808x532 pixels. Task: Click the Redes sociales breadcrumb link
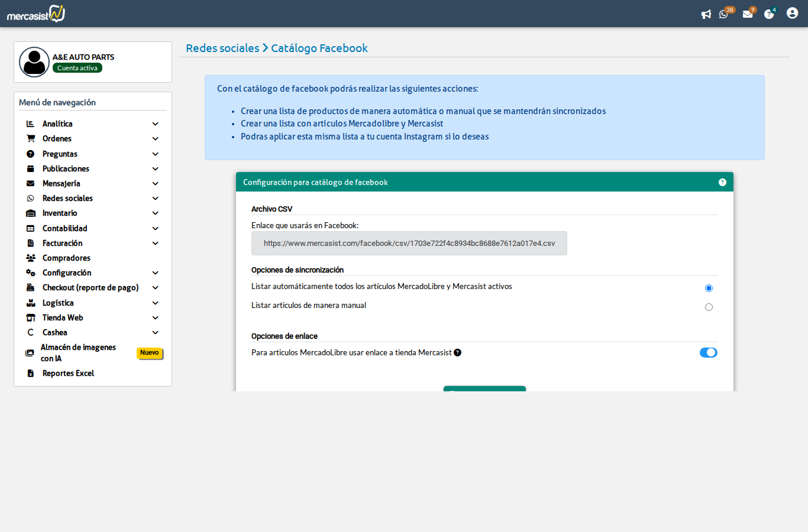point(222,48)
